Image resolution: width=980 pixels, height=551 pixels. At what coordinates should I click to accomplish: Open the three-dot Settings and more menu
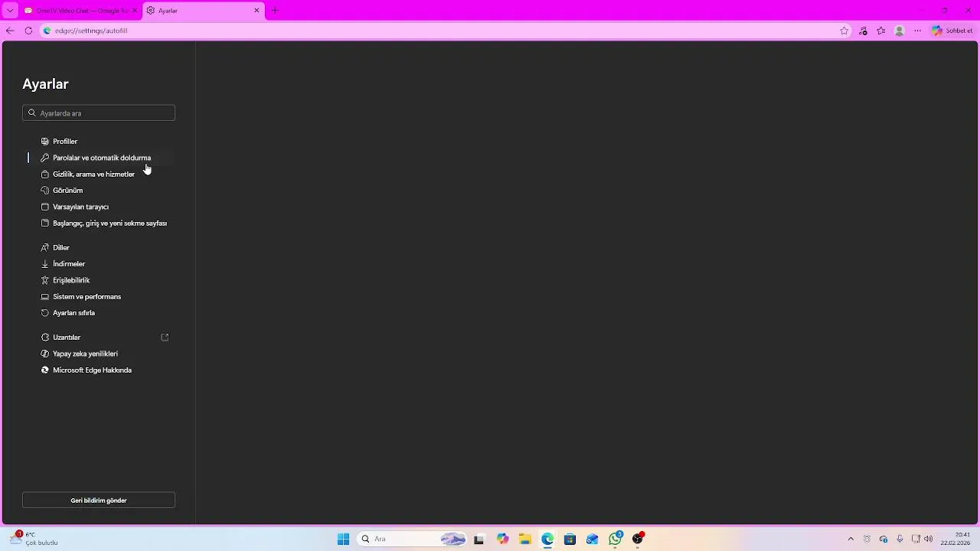(918, 31)
